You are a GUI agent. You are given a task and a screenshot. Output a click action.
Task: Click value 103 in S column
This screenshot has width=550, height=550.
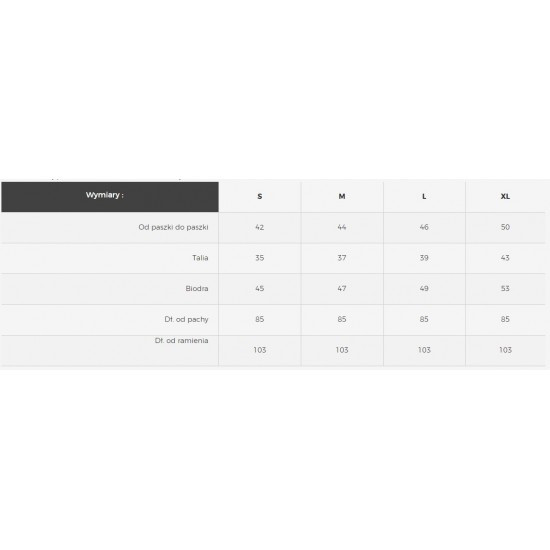click(260, 350)
